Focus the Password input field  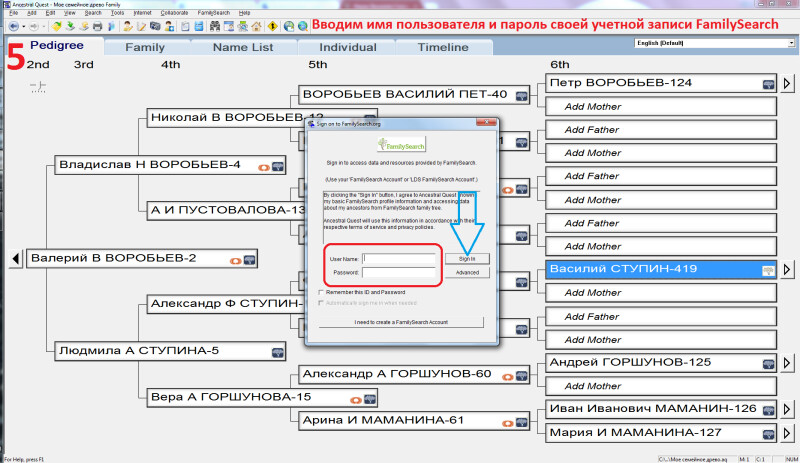tap(399, 273)
